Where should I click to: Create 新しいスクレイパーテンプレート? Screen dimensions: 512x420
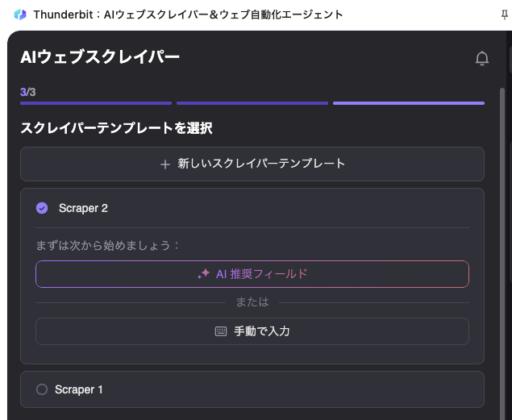(252, 164)
